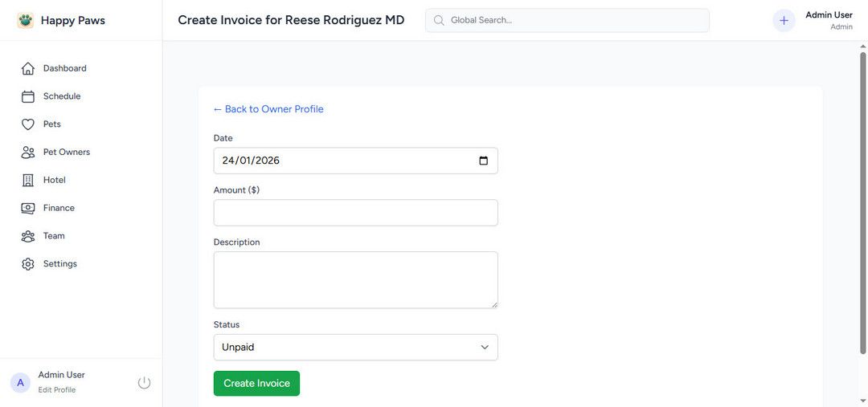
Task: Click the Pets heart icon
Action: click(x=28, y=124)
